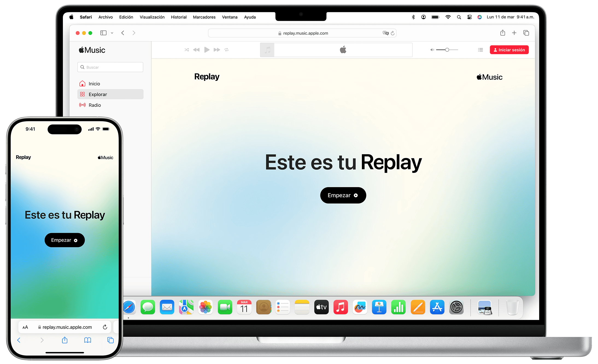Open Numbers from the Dock
Image resolution: width=598 pixels, height=364 pixels.
[398, 307]
